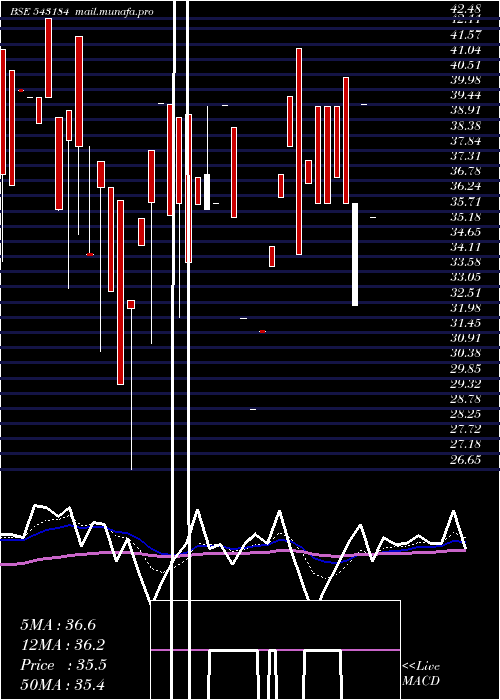The image size is (500, 700).
Task: Click the 12MA : 36.2 readout
Action: point(62,645)
